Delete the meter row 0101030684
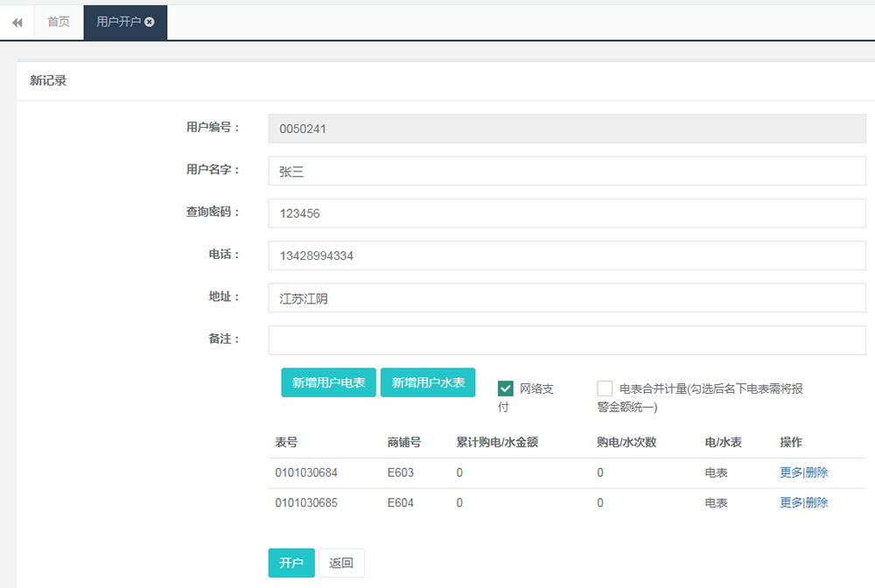875x588 pixels. pyautogui.click(x=816, y=472)
